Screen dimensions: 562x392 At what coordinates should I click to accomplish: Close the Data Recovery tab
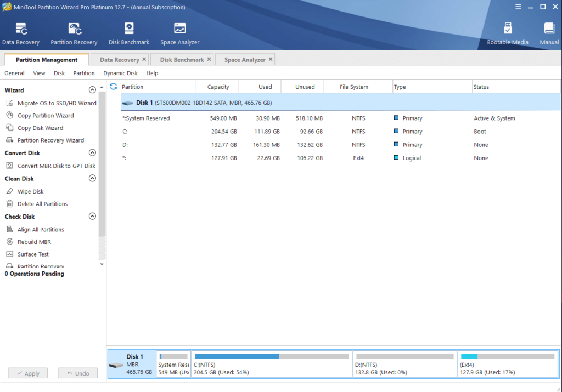pos(144,59)
